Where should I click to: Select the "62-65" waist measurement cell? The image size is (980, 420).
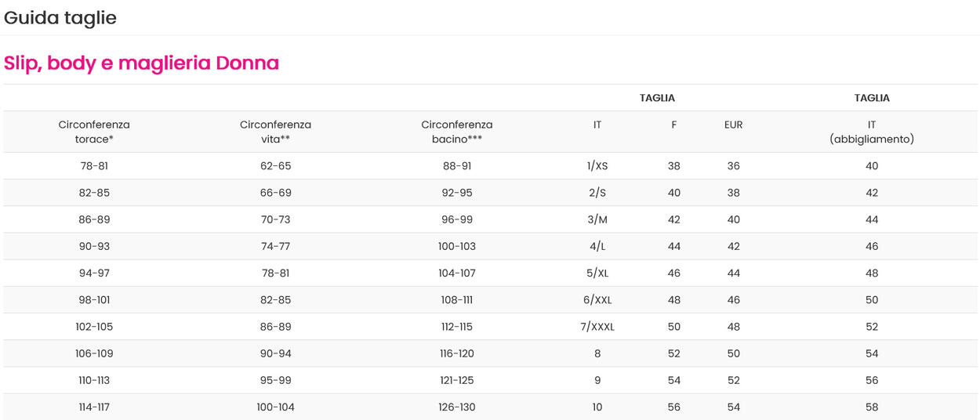click(275, 166)
